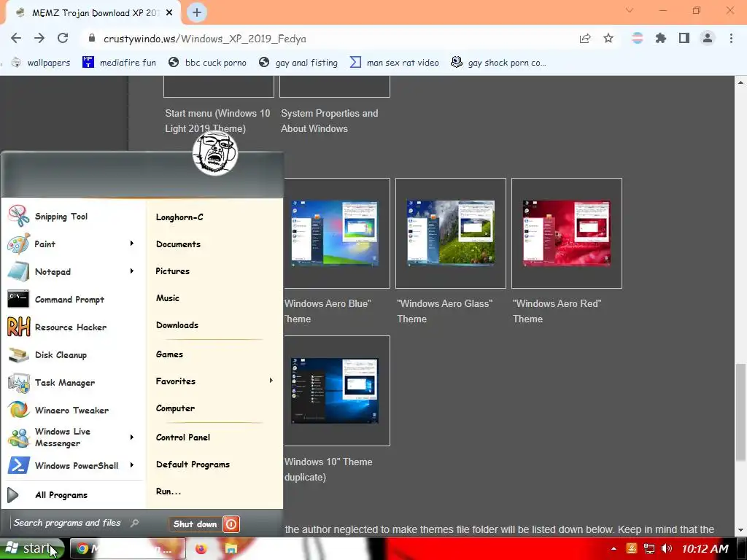This screenshot has width=747, height=560.
Task: Open a new browser tab
Action: pyautogui.click(x=197, y=12)
